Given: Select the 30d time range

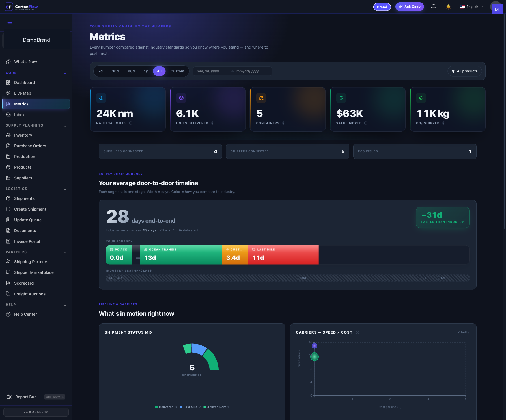Looking at the screenshot, I should coord(115,71).
